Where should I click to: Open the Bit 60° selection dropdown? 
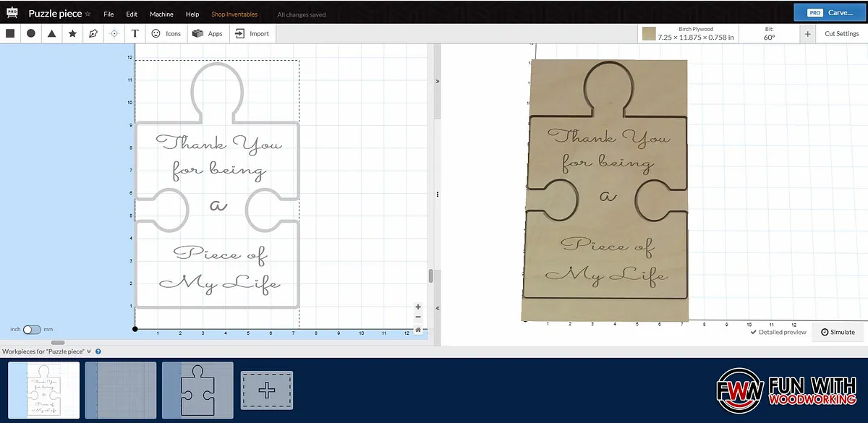(x=769, y=33)
